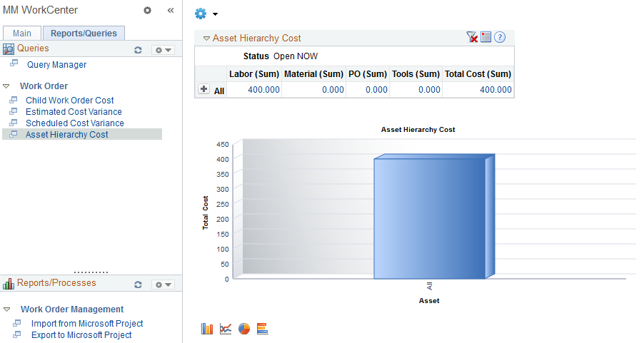Viewport: 644px width, 343px height.
Task: Open Child Work Order Cost query
Action: 69,100
